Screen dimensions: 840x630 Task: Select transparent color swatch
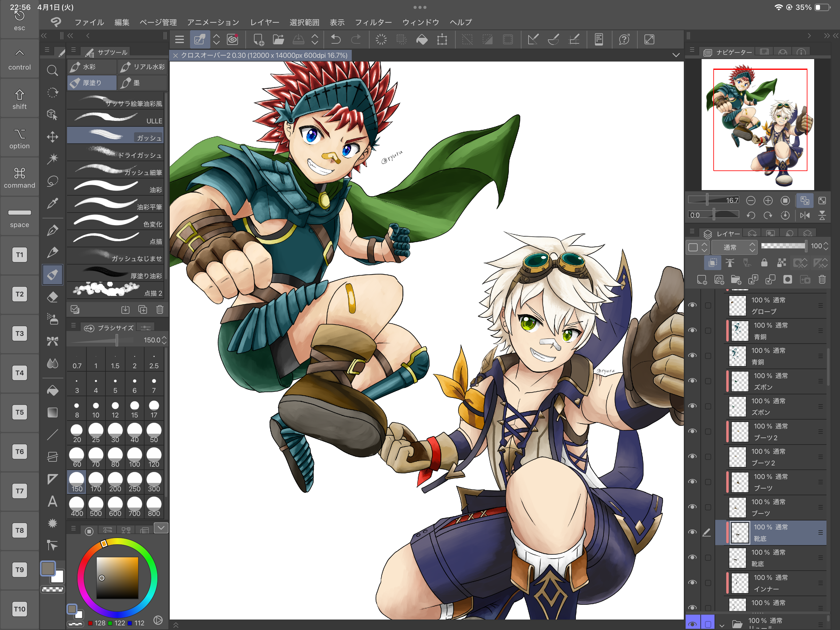[52, 590]
